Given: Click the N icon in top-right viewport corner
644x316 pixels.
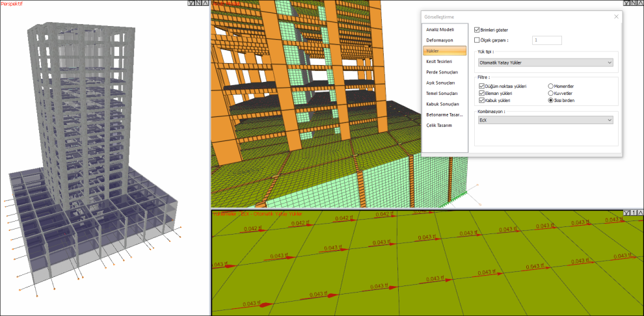Looking at the screenshot, I should pyautogui.click(x=633, y=3).
